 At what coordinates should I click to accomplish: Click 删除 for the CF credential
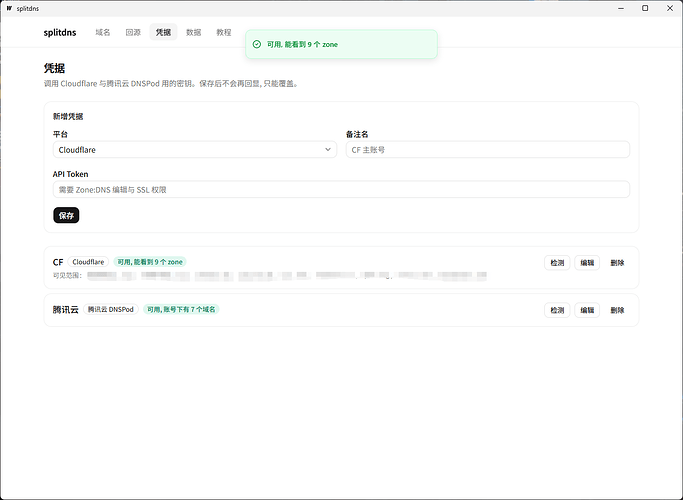tap(617, 263)
